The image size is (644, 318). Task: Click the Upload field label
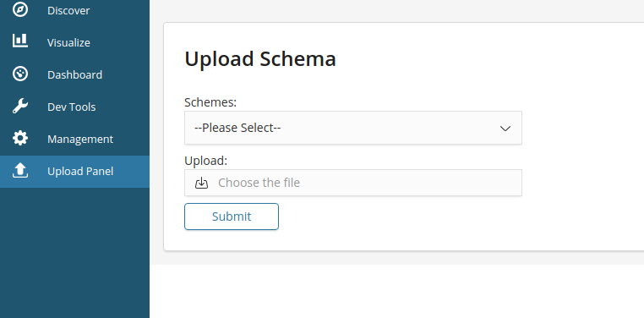click(205, 161)
